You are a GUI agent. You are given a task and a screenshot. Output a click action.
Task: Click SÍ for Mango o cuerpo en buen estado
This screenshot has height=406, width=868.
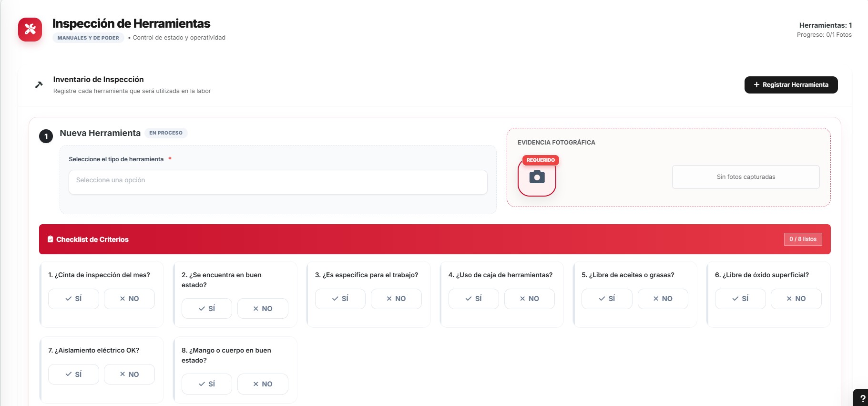[x=207, y=384]
